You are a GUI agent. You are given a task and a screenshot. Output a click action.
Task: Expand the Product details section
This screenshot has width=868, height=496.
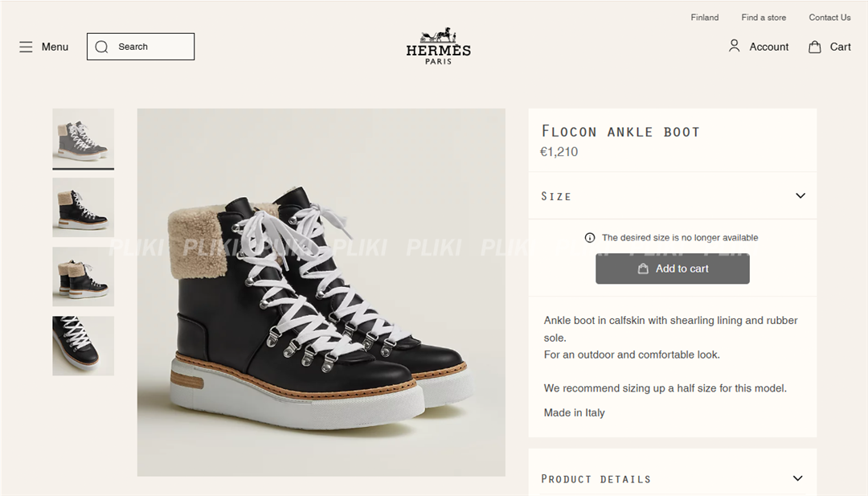tap(672, 478)
